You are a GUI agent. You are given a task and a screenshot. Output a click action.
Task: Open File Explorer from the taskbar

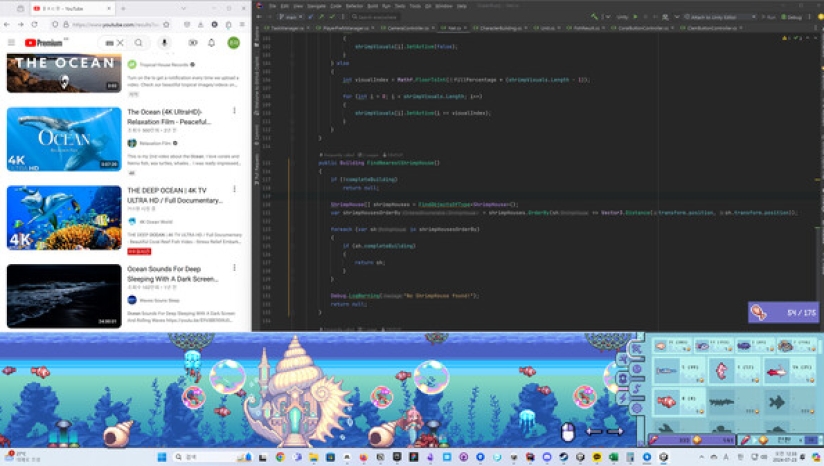(314, 457)
